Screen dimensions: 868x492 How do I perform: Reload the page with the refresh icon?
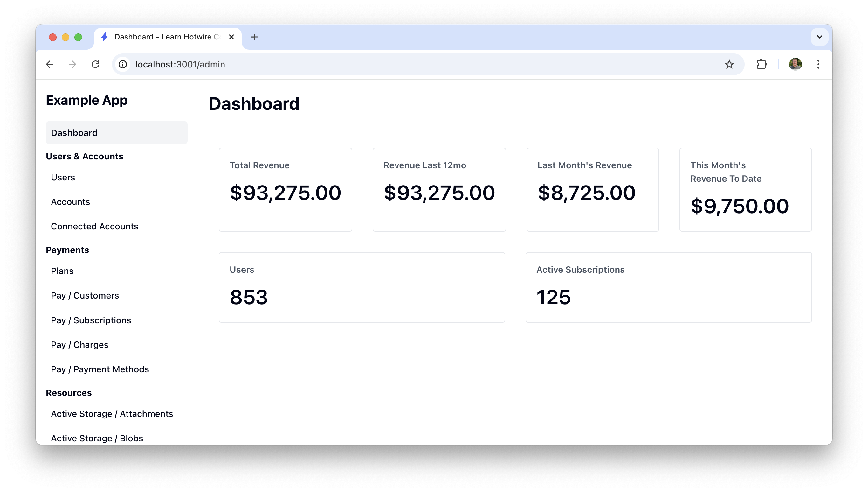95,64
